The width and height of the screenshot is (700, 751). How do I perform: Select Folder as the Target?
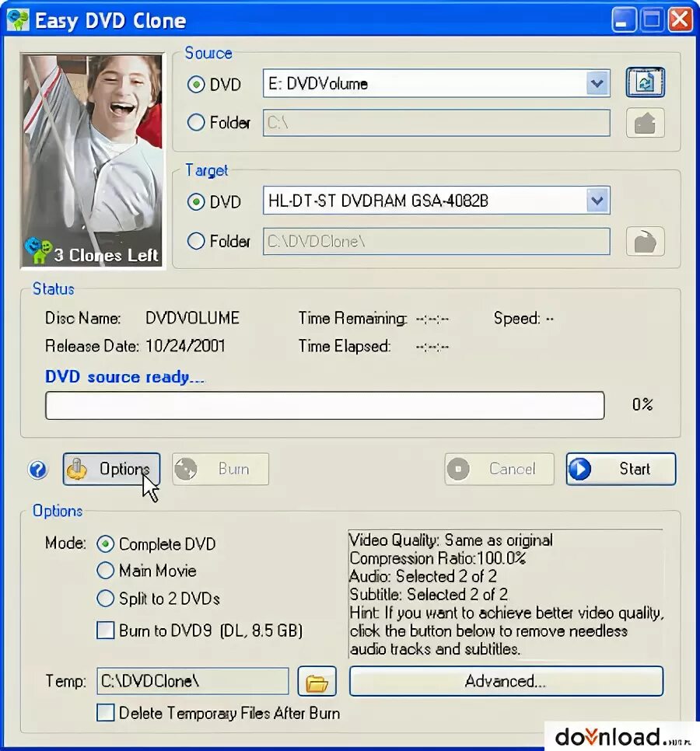pos(196,240)
